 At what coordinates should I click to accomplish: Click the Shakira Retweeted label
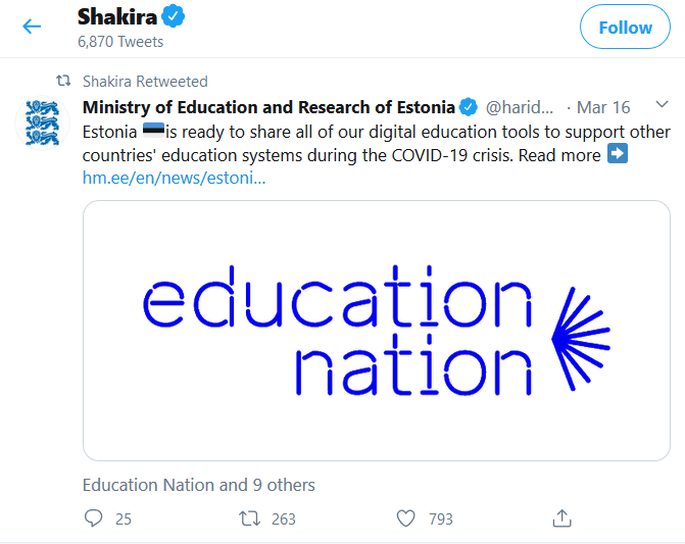coord(145,81)
